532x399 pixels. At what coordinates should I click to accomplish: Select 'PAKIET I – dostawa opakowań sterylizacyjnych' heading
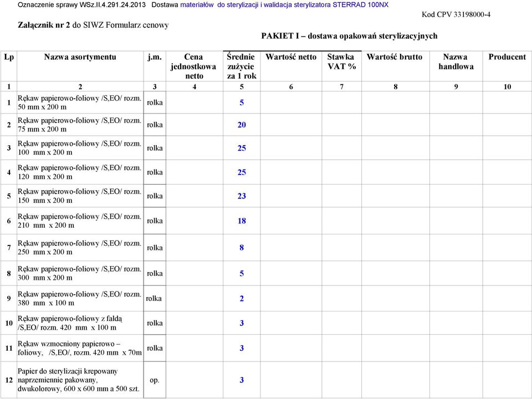point(349,36)
